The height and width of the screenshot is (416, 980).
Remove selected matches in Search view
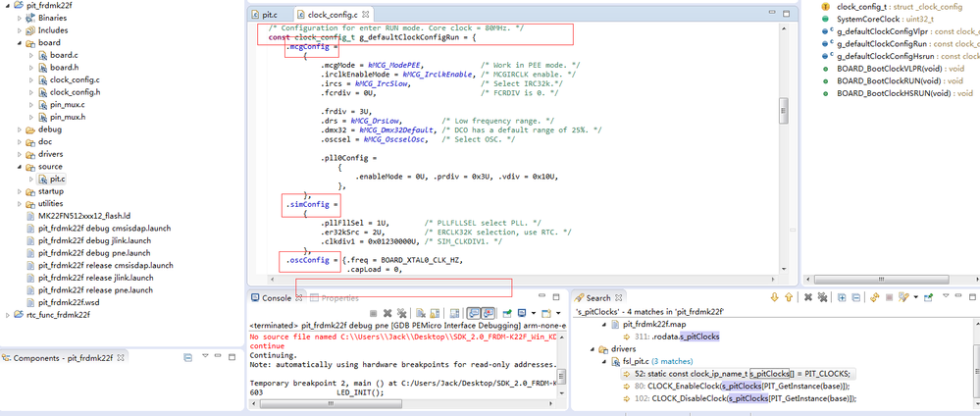click(808, 297)
